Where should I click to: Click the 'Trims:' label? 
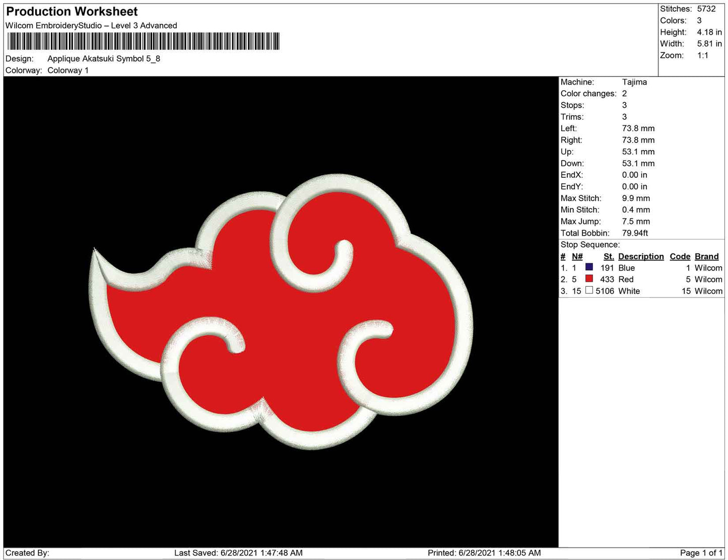(572, 117)
